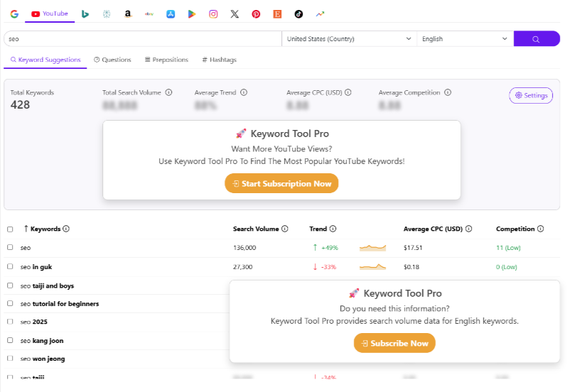Click info icon beside Competition column header
Screen dimensions: 572x392
click(x=541, y=229)
